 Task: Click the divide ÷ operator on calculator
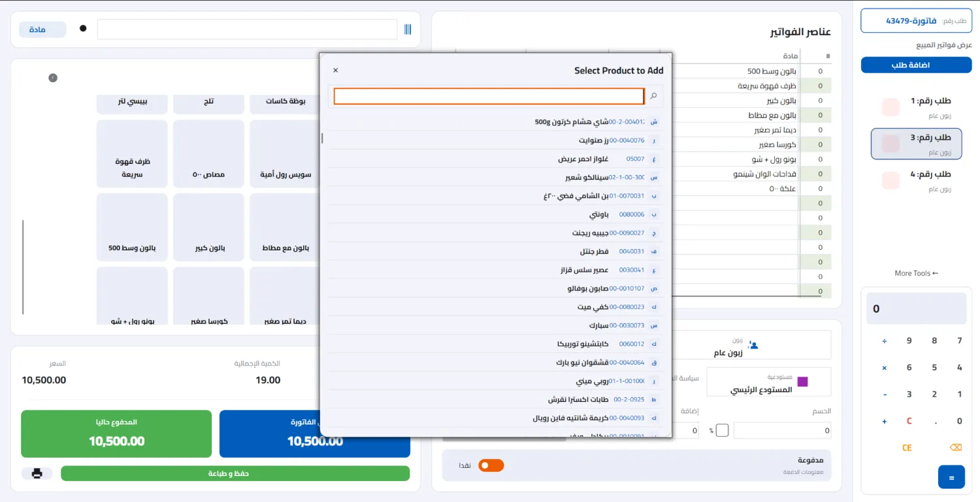coord(885,341)
